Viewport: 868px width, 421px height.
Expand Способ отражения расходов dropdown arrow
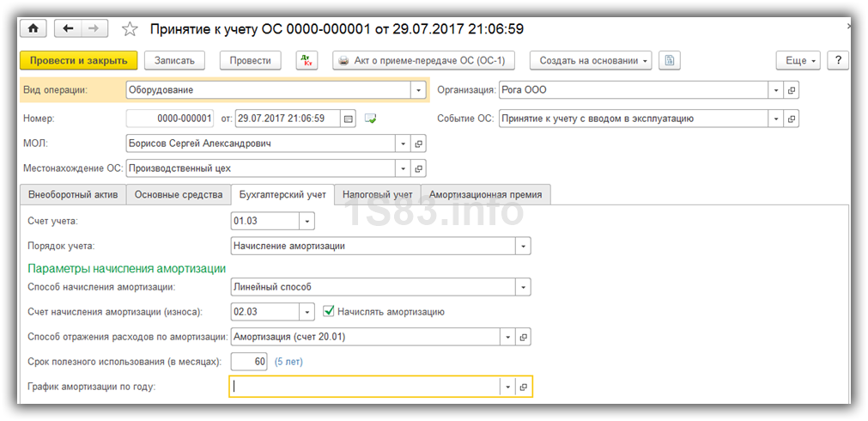click(x=508, y=336)
